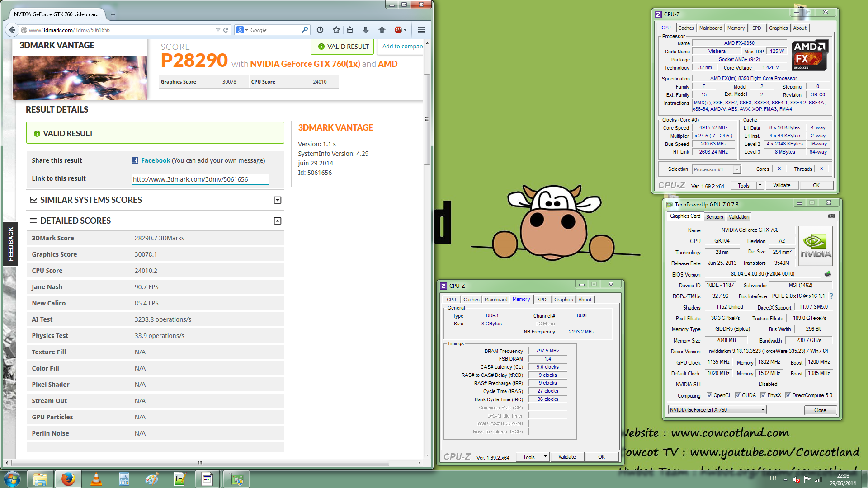Reload the 3DMark page
The image size is (868, 488).
(x=226, y=30)
